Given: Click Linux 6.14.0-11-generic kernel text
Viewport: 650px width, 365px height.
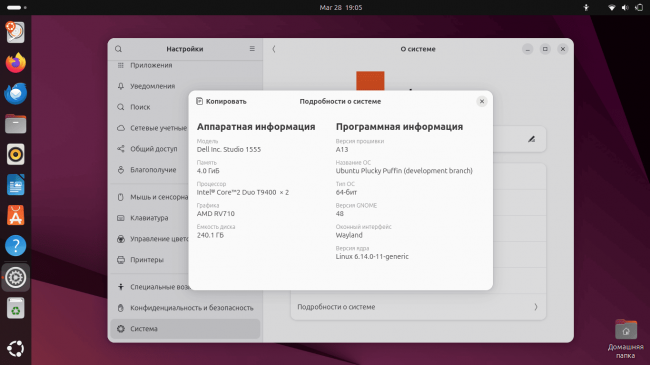Looking at the screenshot, I should coord(372,256).
